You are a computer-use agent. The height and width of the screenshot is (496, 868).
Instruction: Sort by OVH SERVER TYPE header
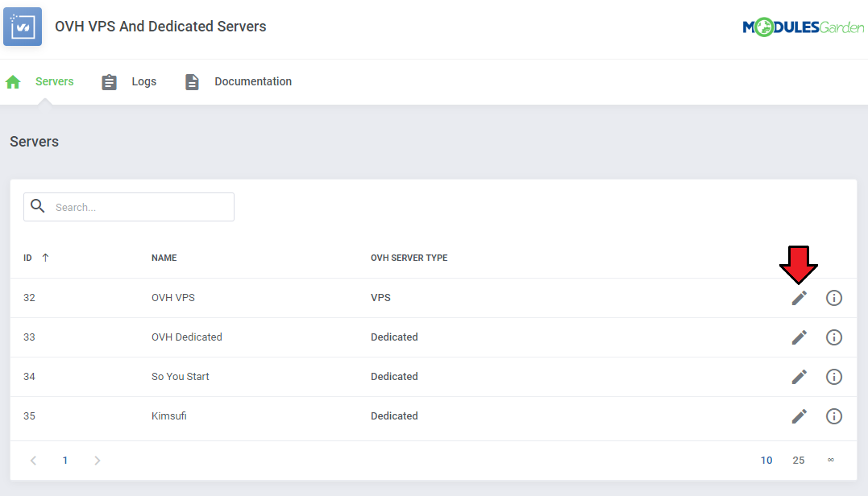(409, 258)
